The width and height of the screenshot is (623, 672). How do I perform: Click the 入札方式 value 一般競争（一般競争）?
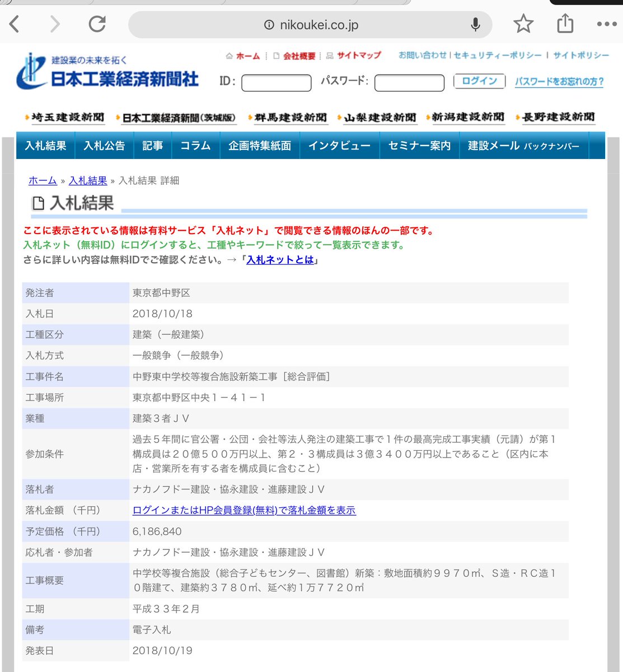click(x=178, y=355)
